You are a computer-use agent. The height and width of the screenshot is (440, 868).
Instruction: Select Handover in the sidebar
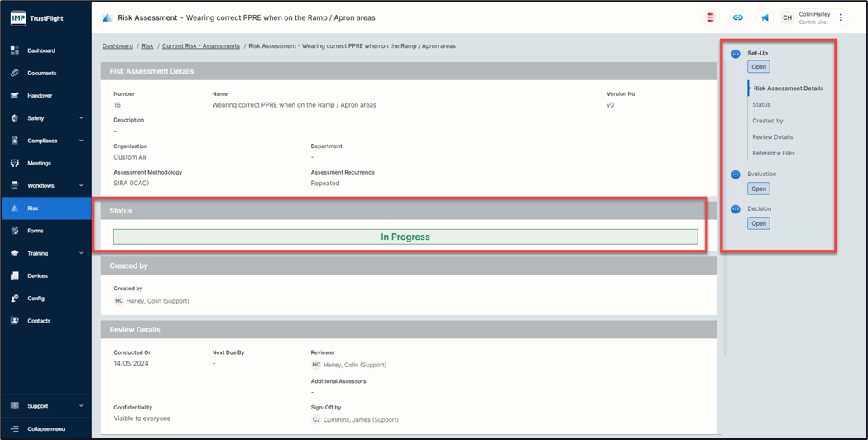tap(40, 96)
